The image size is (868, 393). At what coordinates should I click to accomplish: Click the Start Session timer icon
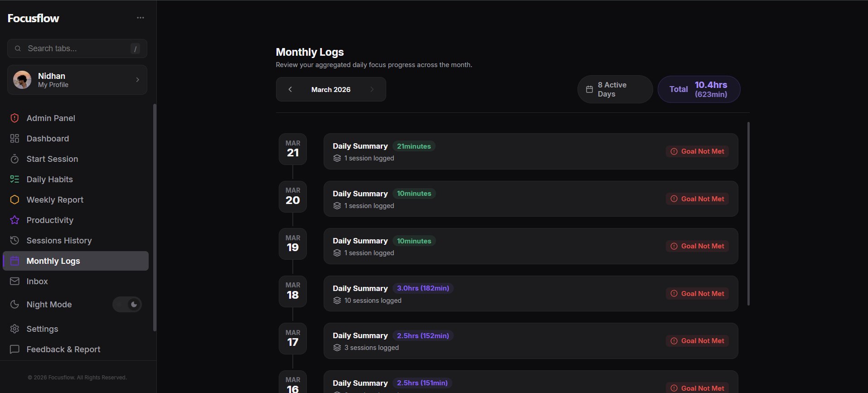point(15,159)
